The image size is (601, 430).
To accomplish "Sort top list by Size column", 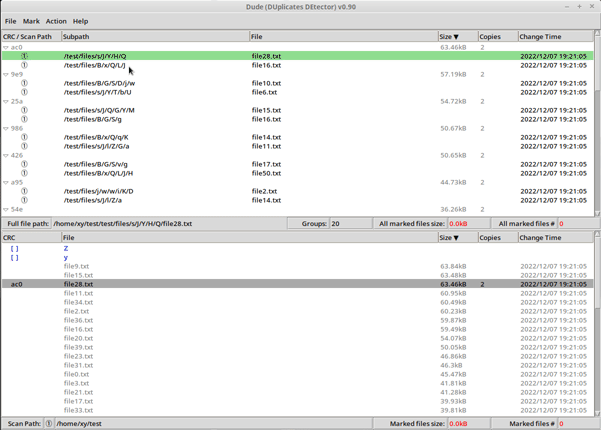I will point(458,36).
